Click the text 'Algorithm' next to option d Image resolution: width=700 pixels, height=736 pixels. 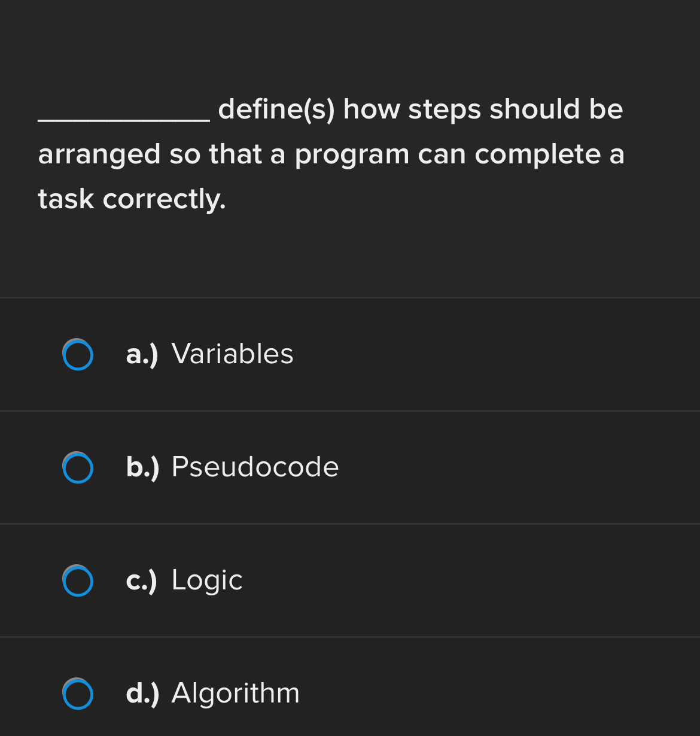[x=235, y=694]
